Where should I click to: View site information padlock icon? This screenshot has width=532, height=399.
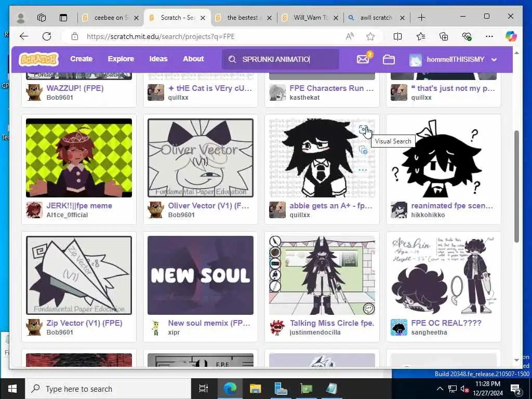75,36
